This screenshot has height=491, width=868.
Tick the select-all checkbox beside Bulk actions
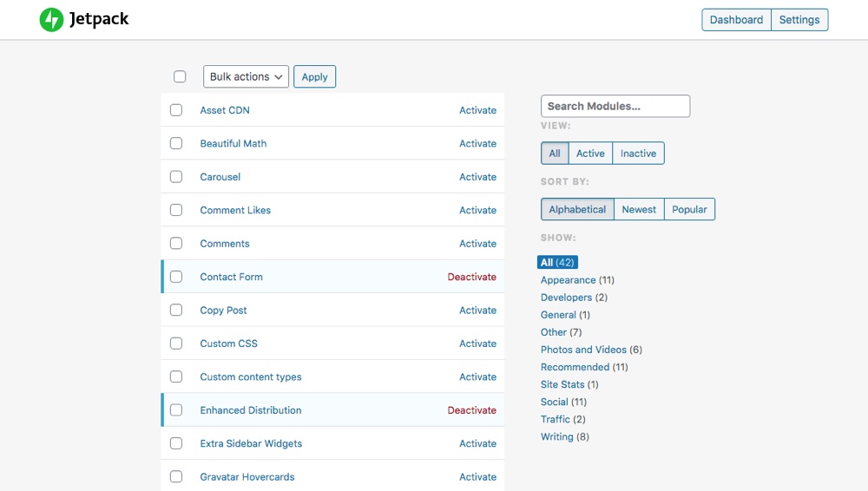180,76
